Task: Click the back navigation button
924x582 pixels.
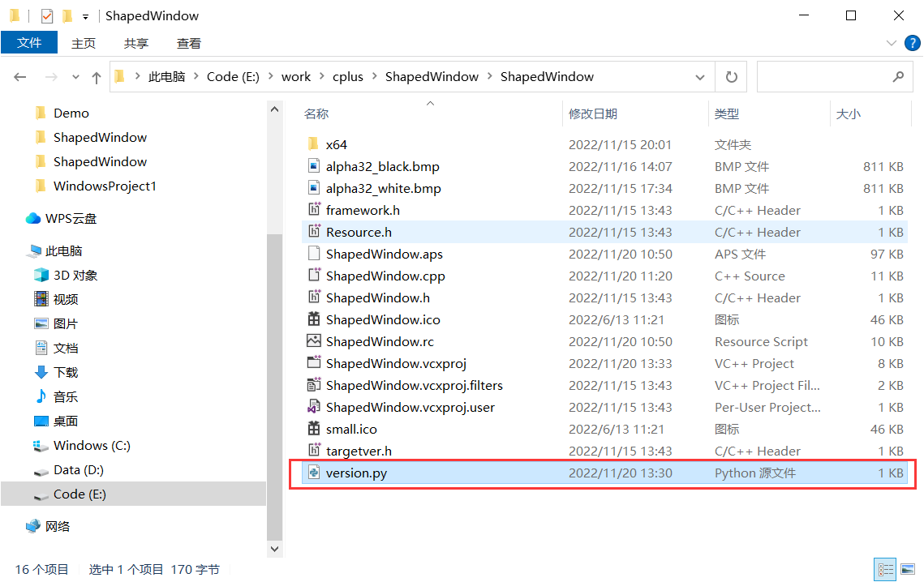Action: (19, 76)
